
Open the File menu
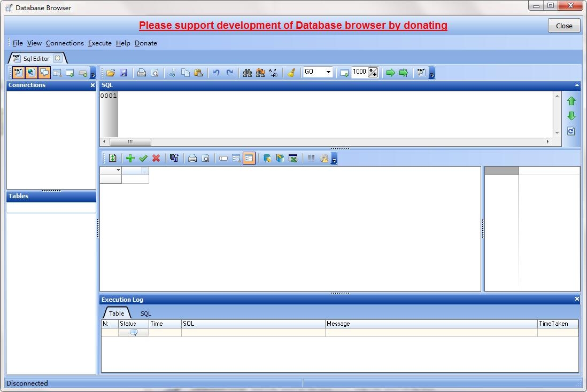(x=18, y=43)
